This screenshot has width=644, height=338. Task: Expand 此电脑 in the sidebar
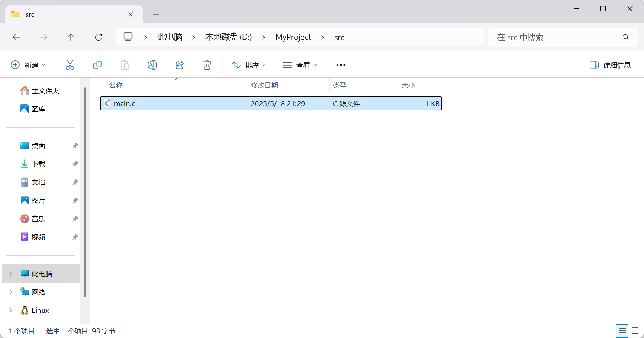point(10,273)
